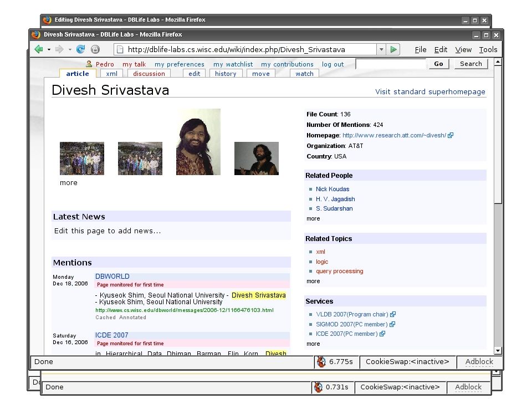
Task: Open the second group photo thumbnail
Action: pyautogui.click(x=140, y=158)
